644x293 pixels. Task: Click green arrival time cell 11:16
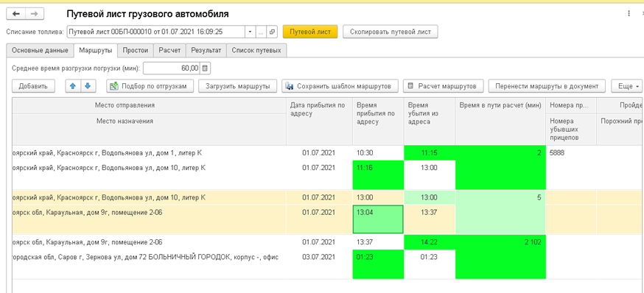pos(378,174)
